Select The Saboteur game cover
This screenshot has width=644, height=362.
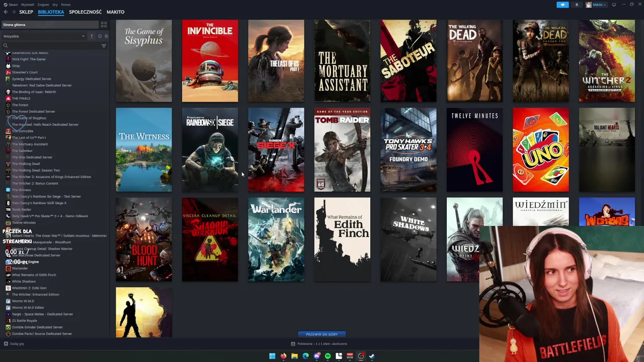tap(409, 61)
